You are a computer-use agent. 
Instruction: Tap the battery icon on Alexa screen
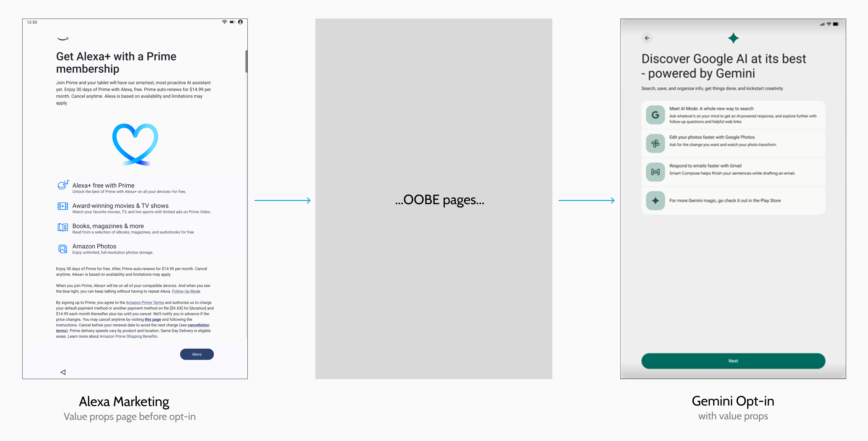(x=232, y=22)
